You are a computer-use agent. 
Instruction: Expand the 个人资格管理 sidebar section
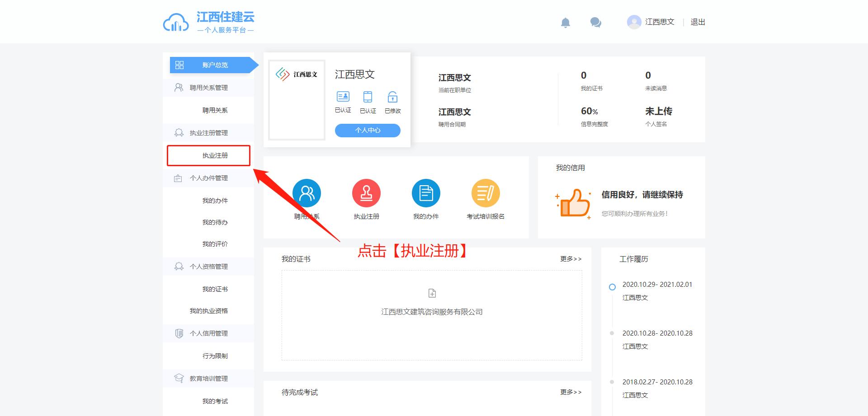[208, 266]
